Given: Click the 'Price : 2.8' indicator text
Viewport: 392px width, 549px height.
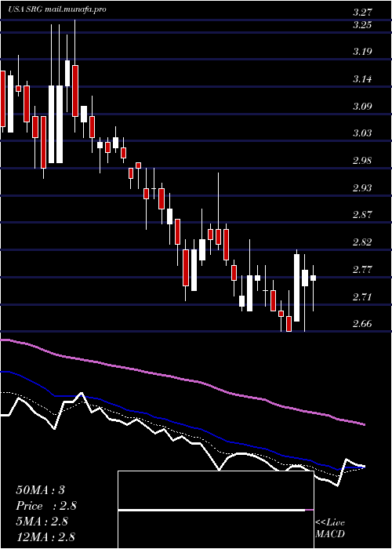Looking at the screenshot, I should click(46, 506).
